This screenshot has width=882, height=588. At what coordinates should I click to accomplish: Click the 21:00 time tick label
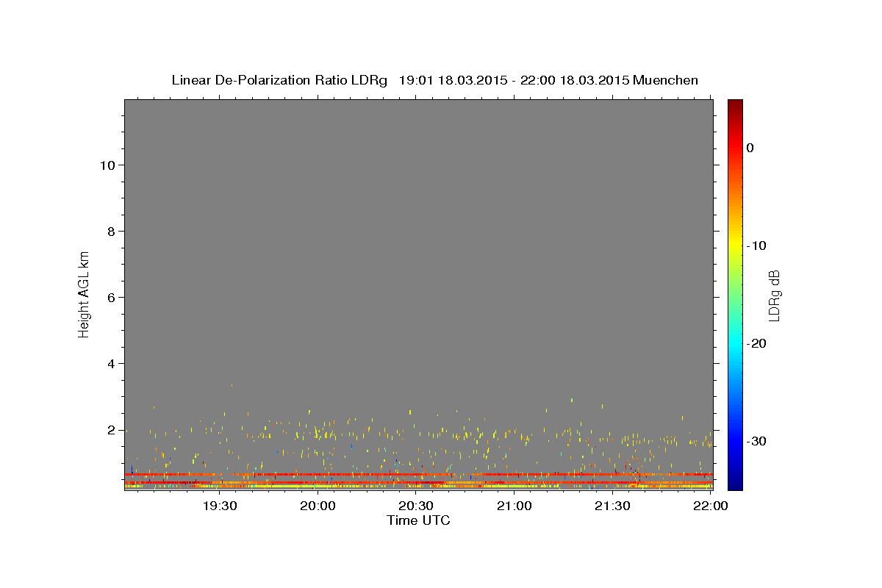click(x=514, y=506)
